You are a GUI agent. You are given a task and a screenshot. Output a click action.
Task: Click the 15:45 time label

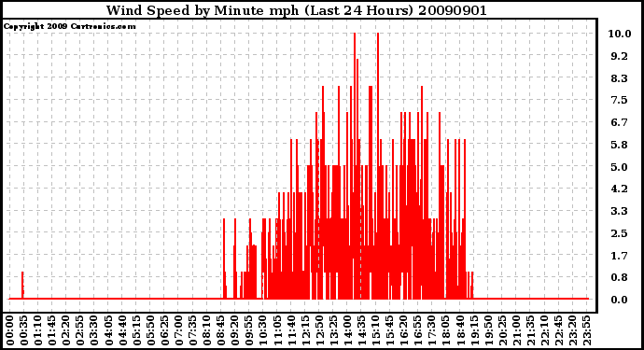tap(390, 330)
